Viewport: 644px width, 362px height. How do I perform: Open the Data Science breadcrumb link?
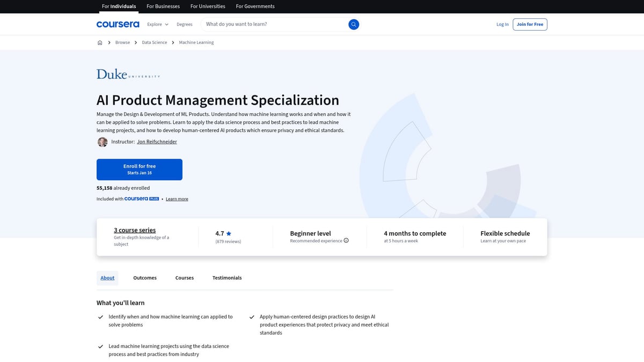[x=155, y=42]
